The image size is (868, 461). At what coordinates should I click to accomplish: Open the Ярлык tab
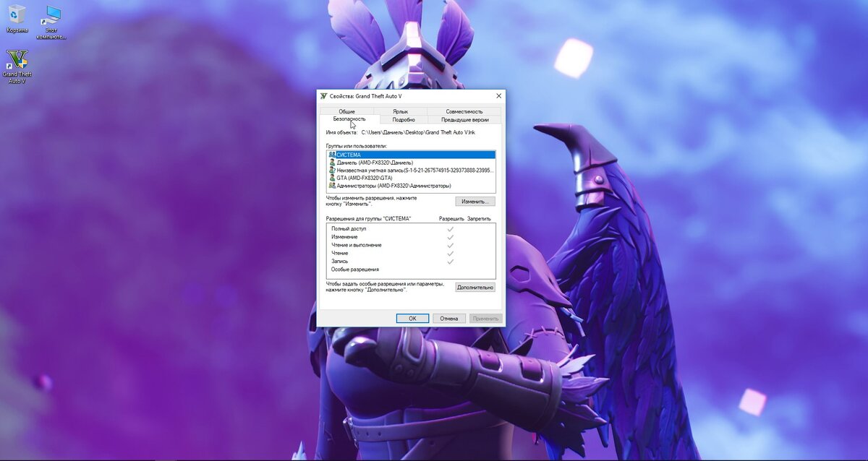[x=400, y=111]
